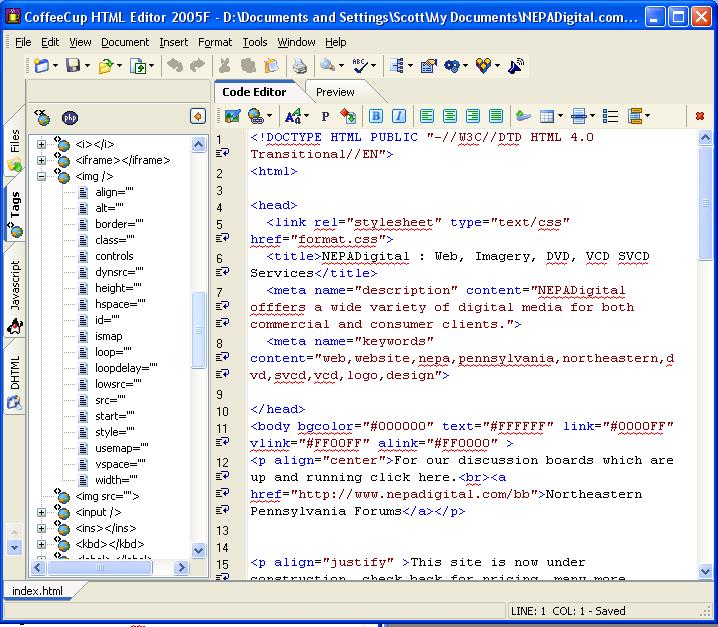This screenshot has width=718, height=627.
Task: Select the width="" attribute
Action: point(116,480)
